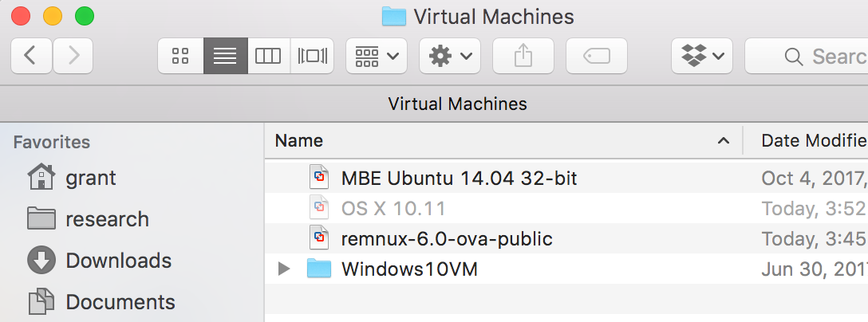868x322 pixels.
Task: Reverse sort order using the caret arrow
Action: [723, 140]
